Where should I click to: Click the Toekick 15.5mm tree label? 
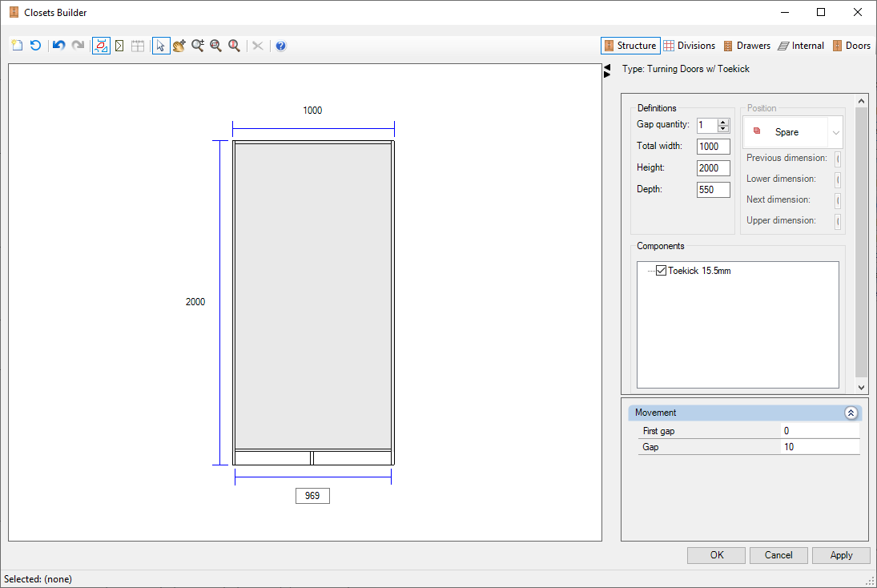tap(699, 271)
